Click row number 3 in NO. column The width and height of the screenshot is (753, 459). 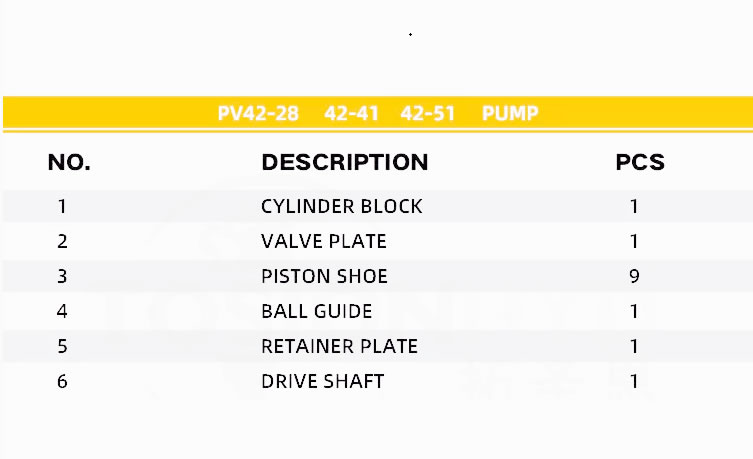(x=62, y=277)
